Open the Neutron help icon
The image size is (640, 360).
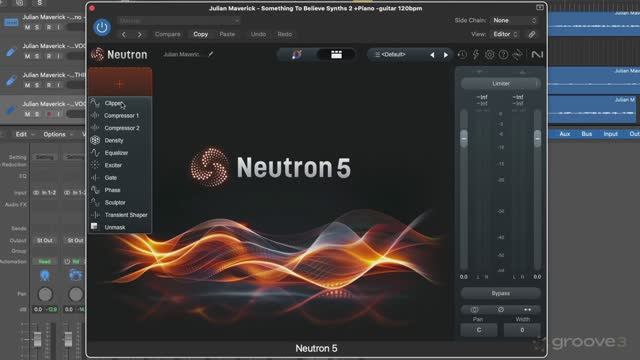(503, 55)
